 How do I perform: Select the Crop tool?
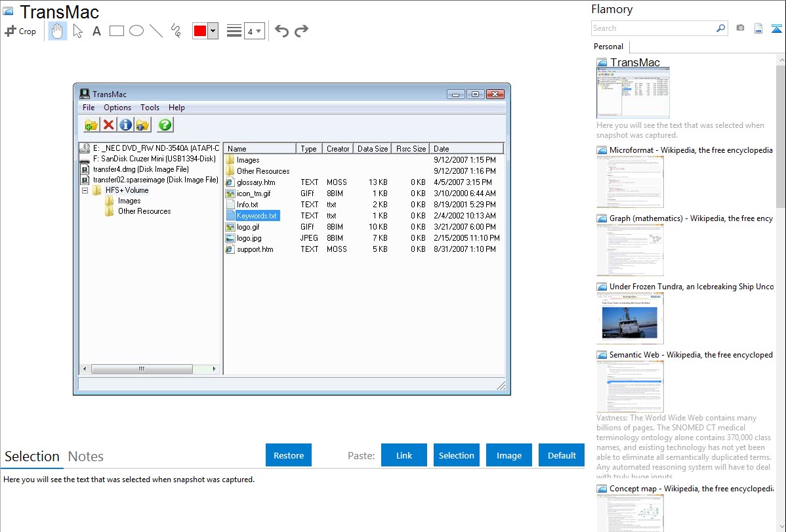tap(20, 31)
